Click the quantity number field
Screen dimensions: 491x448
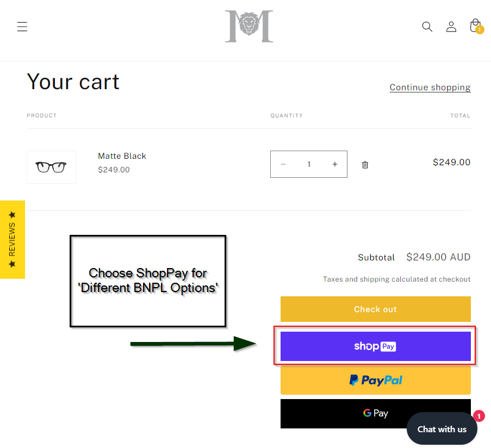click(x=309, y=164)
